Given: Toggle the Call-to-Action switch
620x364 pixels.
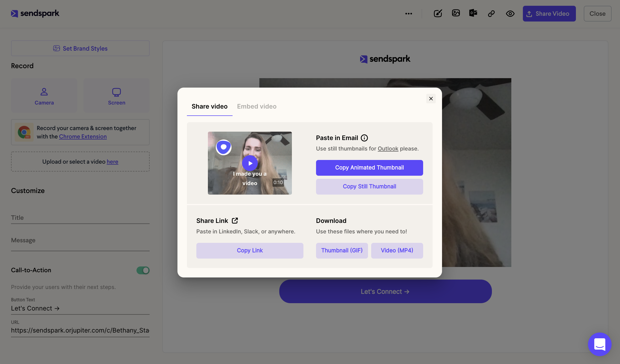Looking at the screenshot, I should click(x=143, y=270).
